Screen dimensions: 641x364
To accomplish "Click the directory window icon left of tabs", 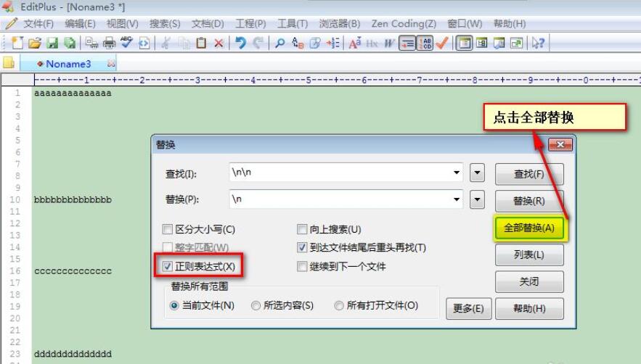I will coord(9,63).
